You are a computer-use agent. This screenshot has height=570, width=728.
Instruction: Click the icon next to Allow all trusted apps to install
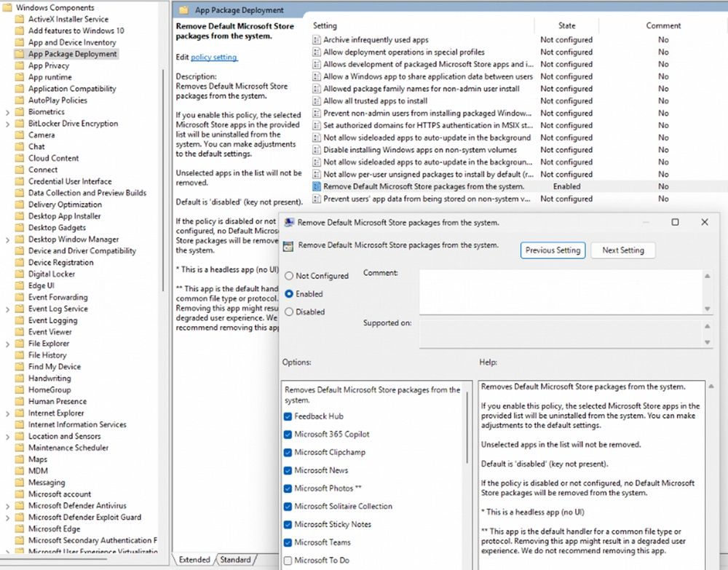pos(317,100)
